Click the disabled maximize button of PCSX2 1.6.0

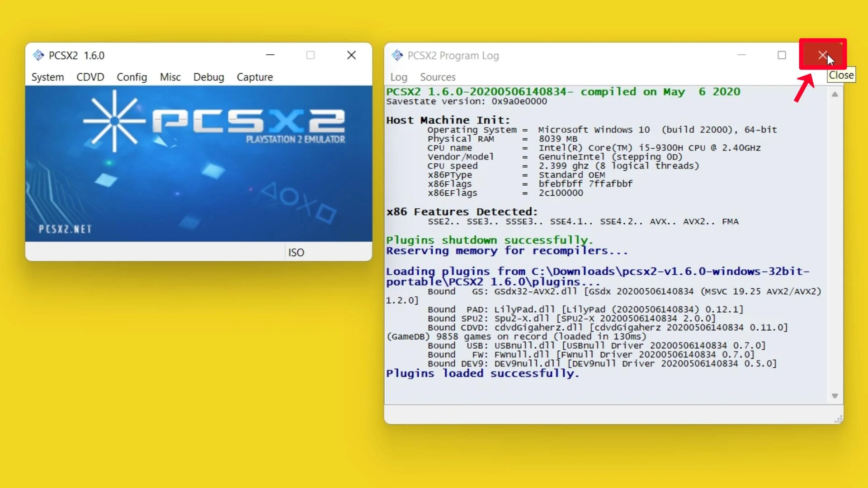311,55
